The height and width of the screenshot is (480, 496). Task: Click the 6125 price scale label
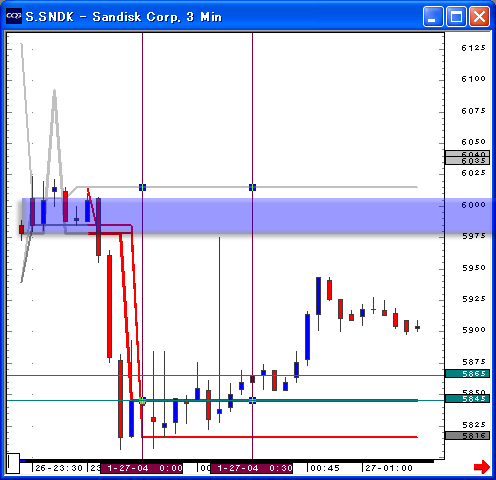pos(473,48)
